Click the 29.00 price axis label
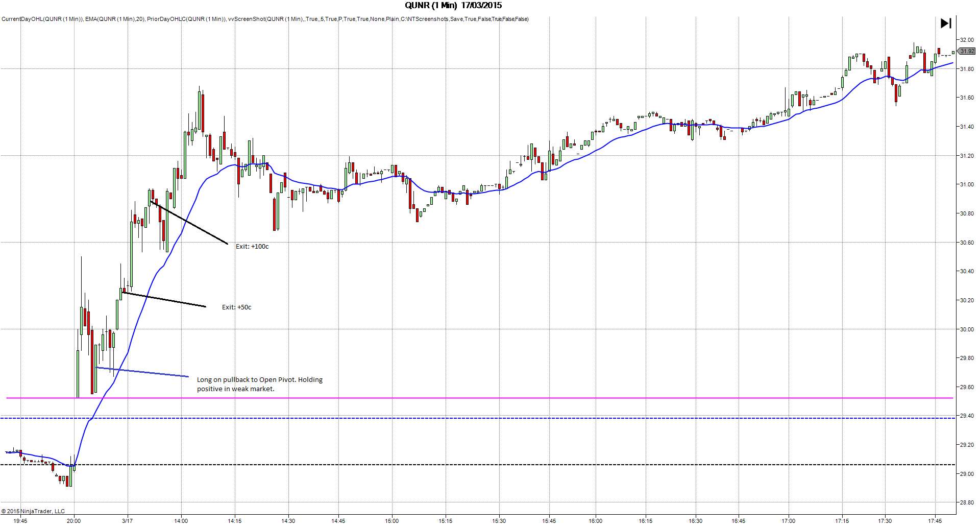The image size is (980, 528). pos(967,474)
